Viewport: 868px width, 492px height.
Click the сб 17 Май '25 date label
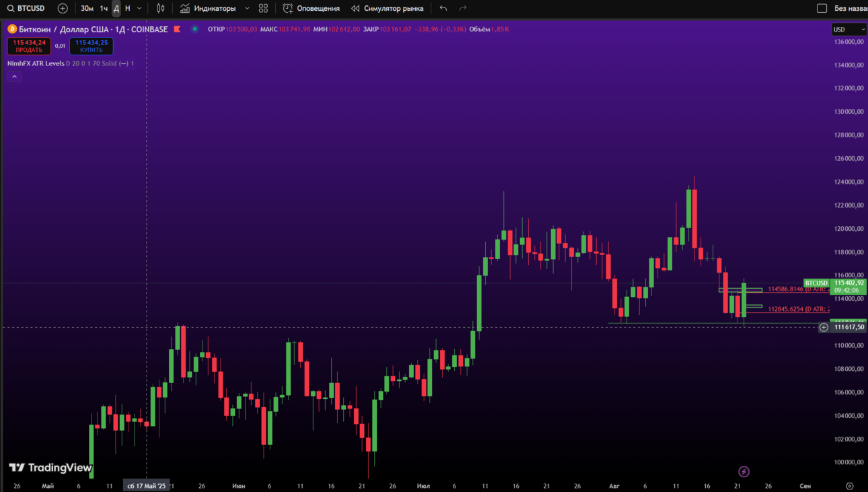click(146, 486)
